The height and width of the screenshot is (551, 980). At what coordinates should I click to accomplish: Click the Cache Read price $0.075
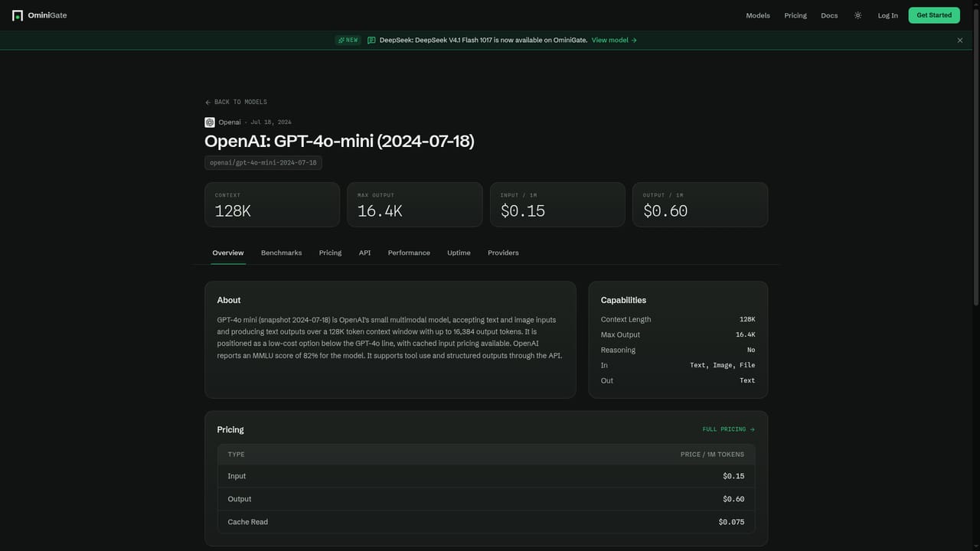731,522
